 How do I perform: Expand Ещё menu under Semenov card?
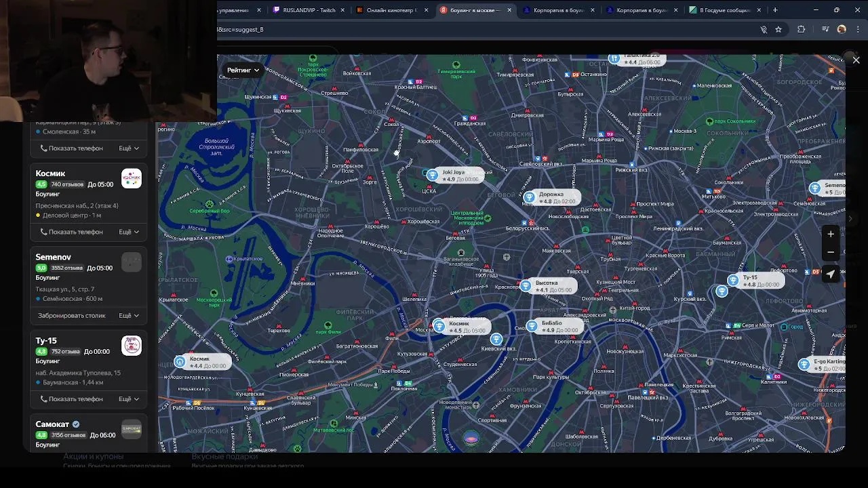click(129, 315)
